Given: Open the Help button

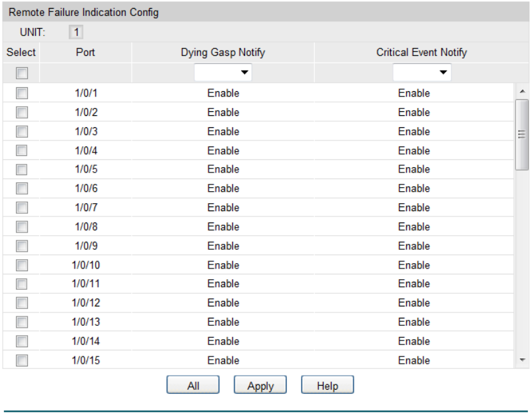Looking at the screenshot, I should 328,386.
